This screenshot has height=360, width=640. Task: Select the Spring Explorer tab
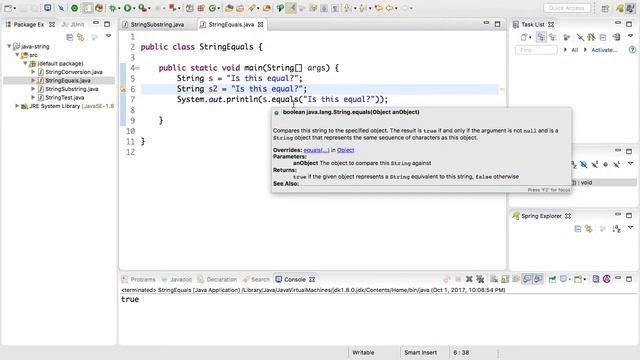click(541, 216)
